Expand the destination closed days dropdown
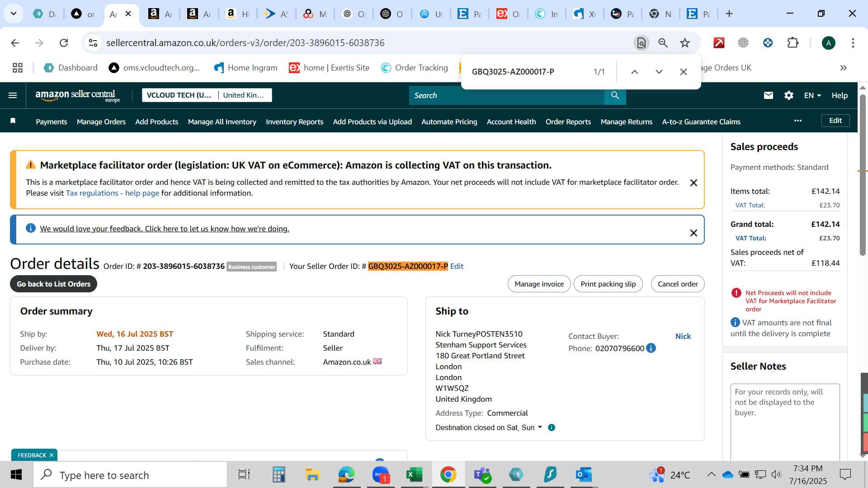This screenshot has width=868, height=488. pyautogui.click(x=540, y=427)
